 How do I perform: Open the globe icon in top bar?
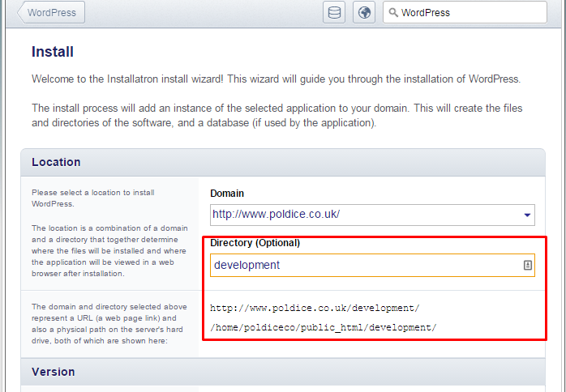click(364, 12)
